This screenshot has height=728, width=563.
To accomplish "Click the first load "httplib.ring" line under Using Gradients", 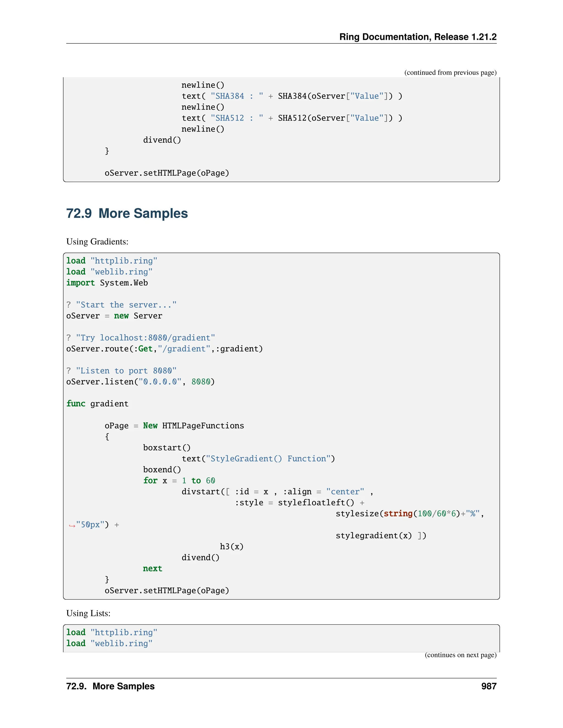I will click(111, 261).
